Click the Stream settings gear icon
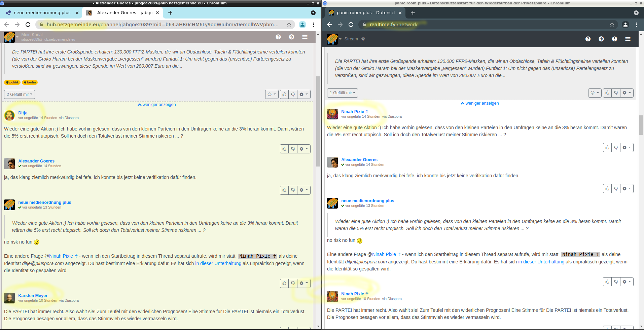 363,39
